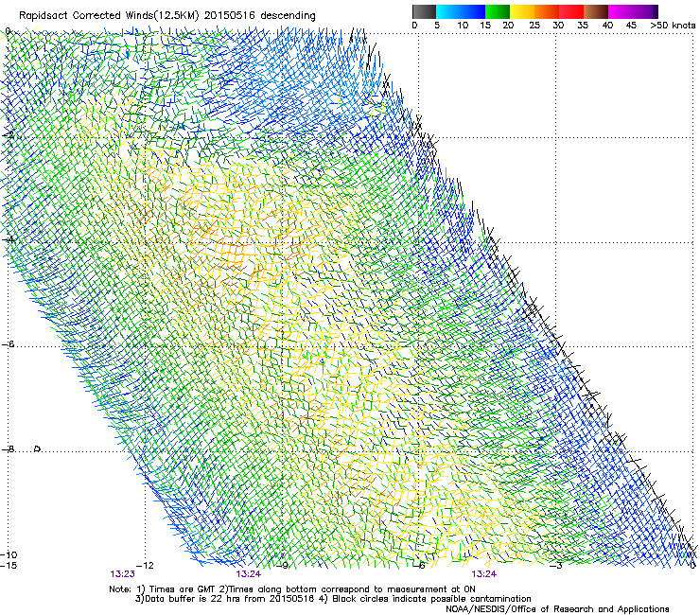The image size is (700, 615).
Task: Click the latitude label '-10' on left axis
Action: tap(9, 554)
